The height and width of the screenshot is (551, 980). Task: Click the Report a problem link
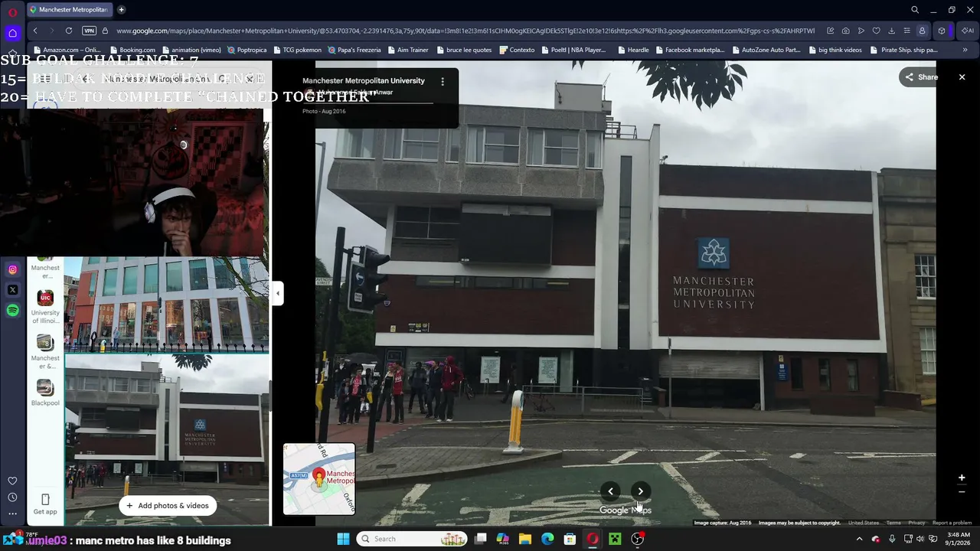click(952, 523)
